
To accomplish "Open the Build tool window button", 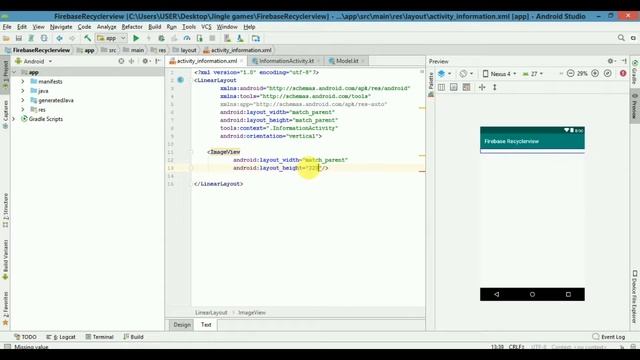I will click(133, 337).
